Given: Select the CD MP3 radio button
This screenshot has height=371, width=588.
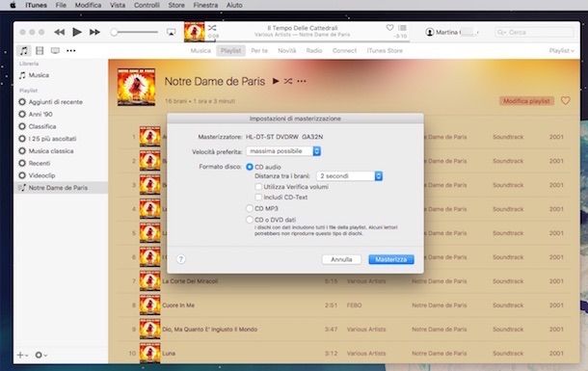Looking at the screenshot, I should pos(250,208).
